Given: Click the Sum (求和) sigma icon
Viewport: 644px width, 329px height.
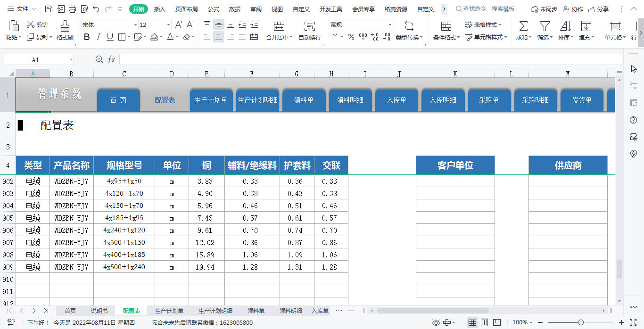Looking at the screenshot, I should [523, 26].
